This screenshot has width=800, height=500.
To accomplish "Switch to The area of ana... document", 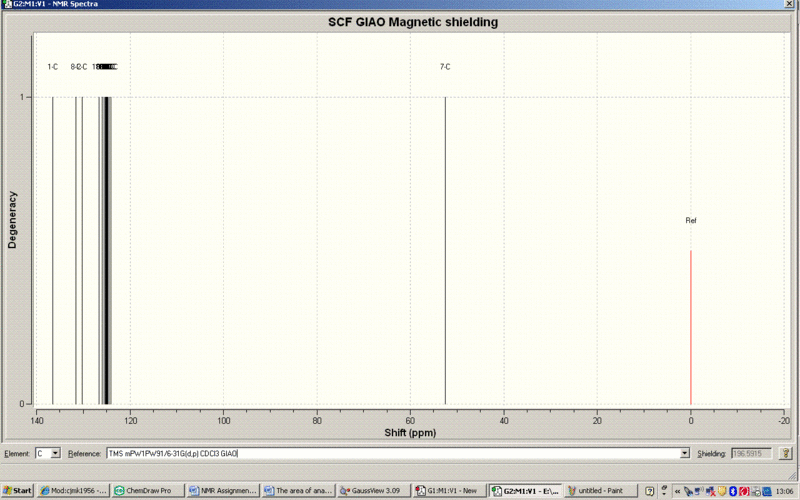I will click(x=298, y=491).
